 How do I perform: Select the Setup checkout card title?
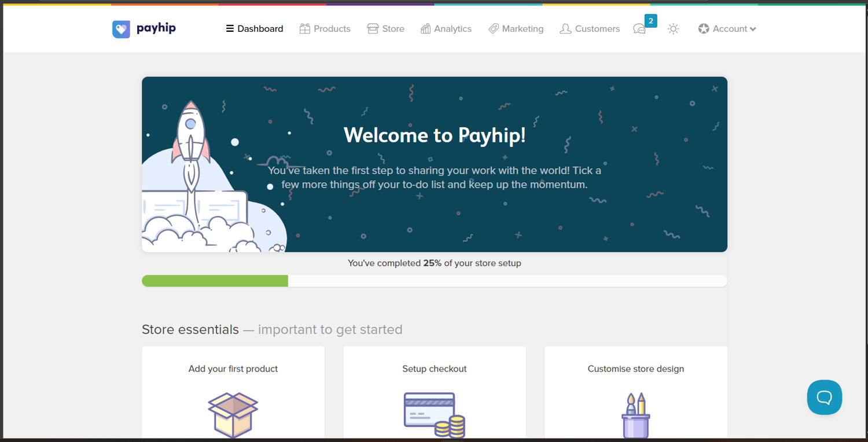(x=435, y=369)
